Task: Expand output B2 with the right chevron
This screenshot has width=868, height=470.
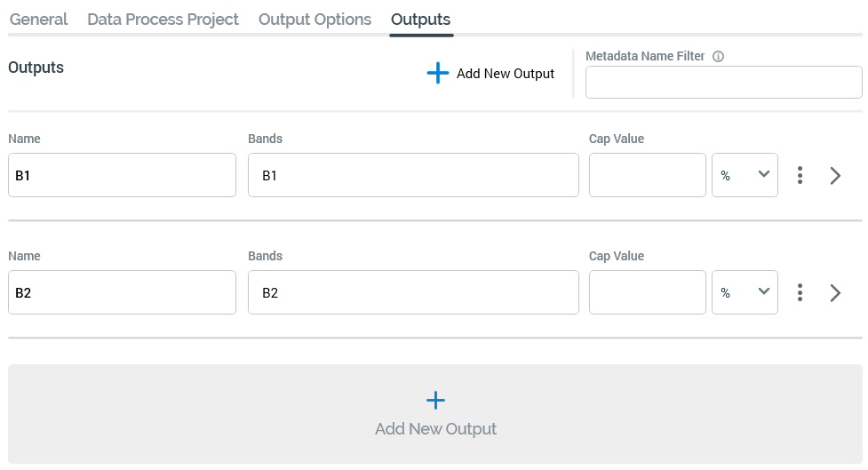Action: [835, 292]
